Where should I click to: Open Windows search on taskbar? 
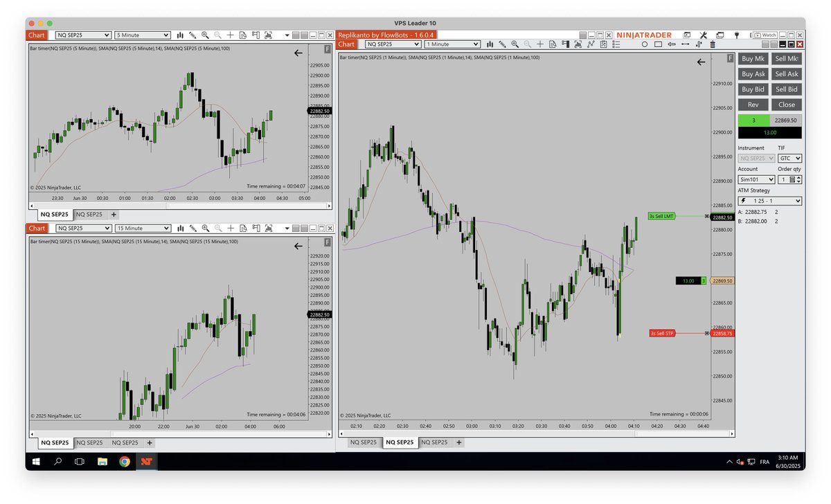57,461
